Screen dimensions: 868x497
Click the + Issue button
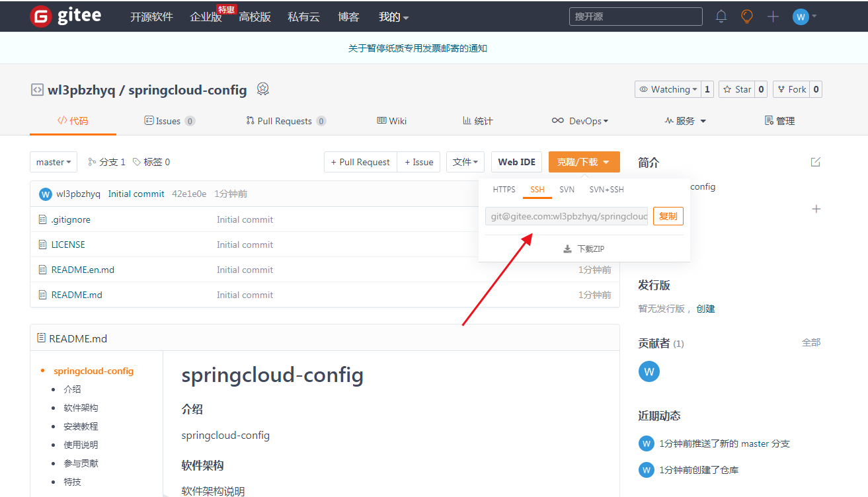click(419, 162)
